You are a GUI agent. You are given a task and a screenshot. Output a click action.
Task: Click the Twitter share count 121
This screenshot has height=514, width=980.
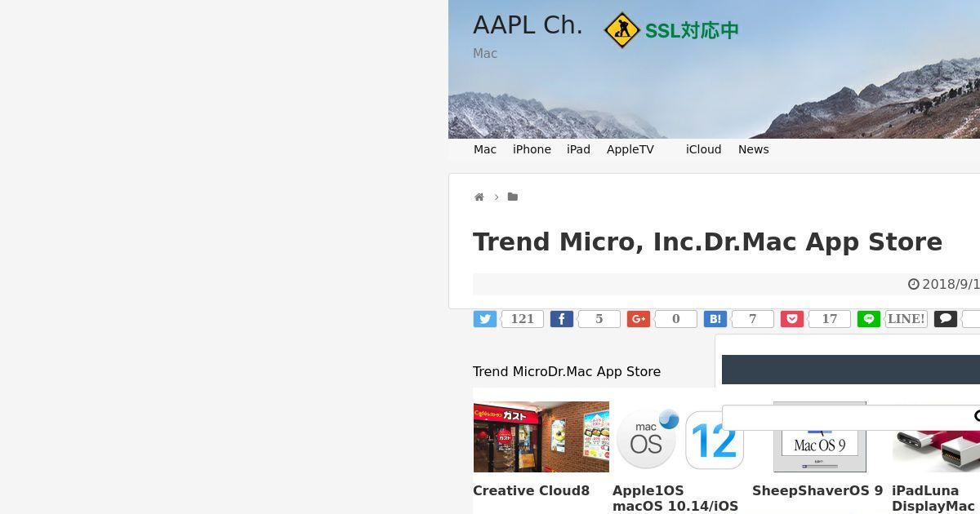(x=523, y=319)
